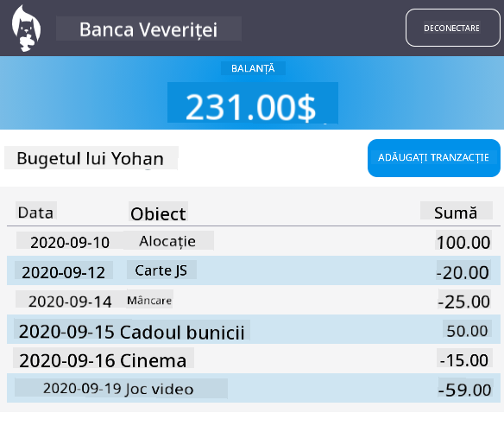504x432 pixels.
Task: Select the Alocație transaction row
Action: (x=253, y=241)
